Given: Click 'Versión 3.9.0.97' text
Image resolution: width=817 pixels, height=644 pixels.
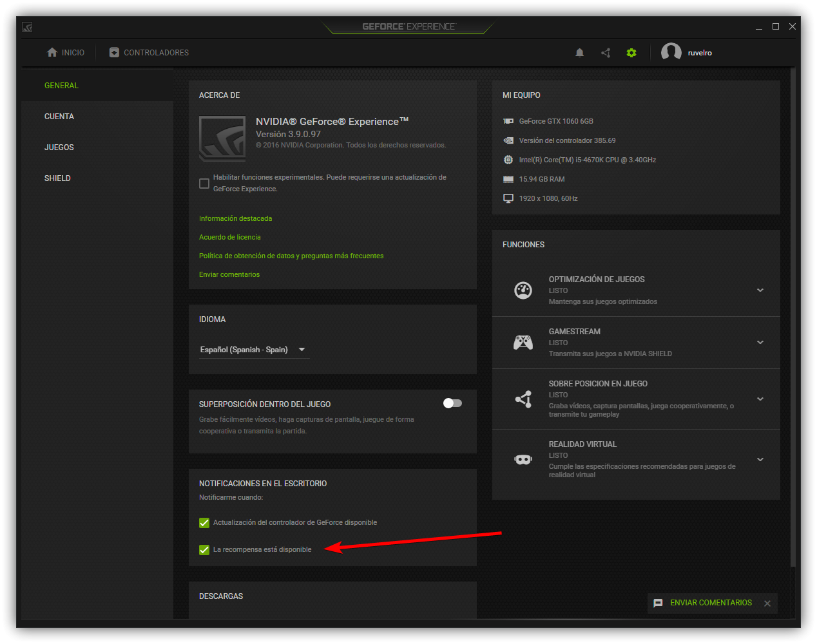Looking at the screenshot, I should (x=288, y=134).
